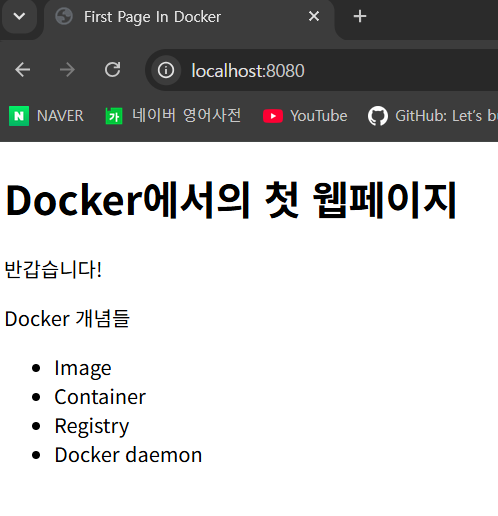Click the browser back arrow
Viewport: 498px width, 516px height.
tap(23, 70)
